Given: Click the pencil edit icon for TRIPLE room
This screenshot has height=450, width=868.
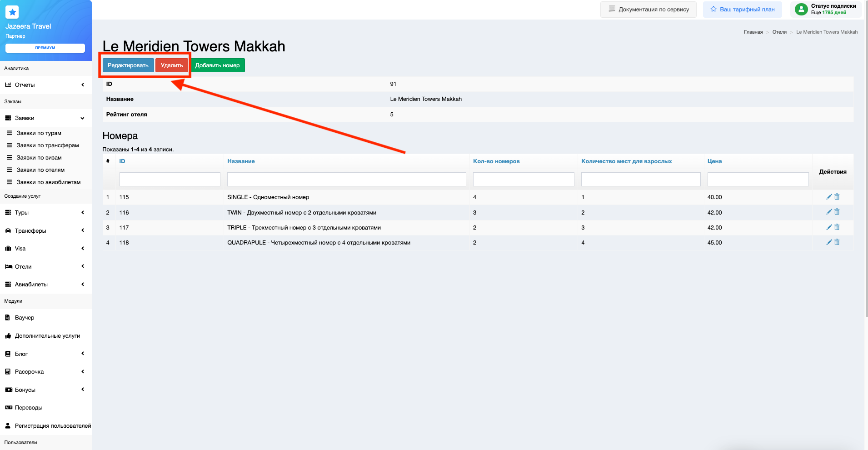Looking at the screenshot, I should [829, 227].
